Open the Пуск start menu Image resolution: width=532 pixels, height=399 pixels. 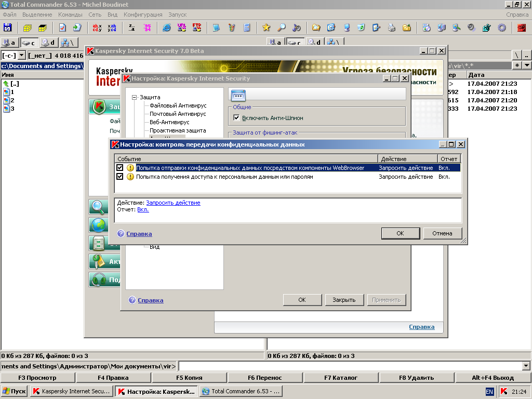tap(14, 391)
